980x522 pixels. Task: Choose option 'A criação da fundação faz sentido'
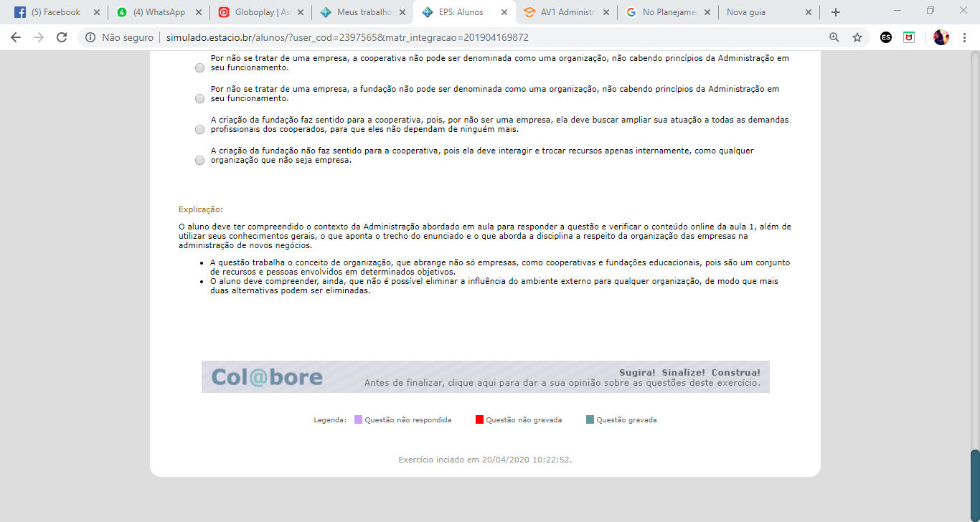(x=199, y=130)
